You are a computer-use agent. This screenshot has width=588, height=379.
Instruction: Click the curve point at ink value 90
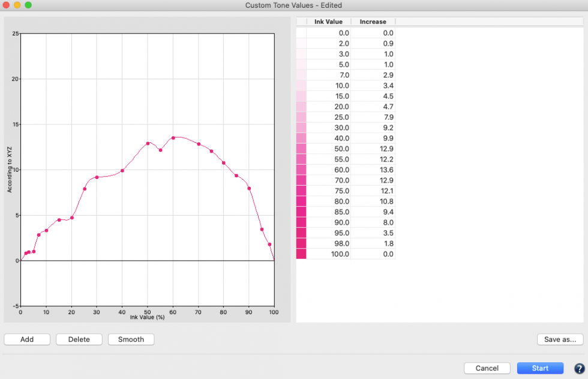[249, 188]
